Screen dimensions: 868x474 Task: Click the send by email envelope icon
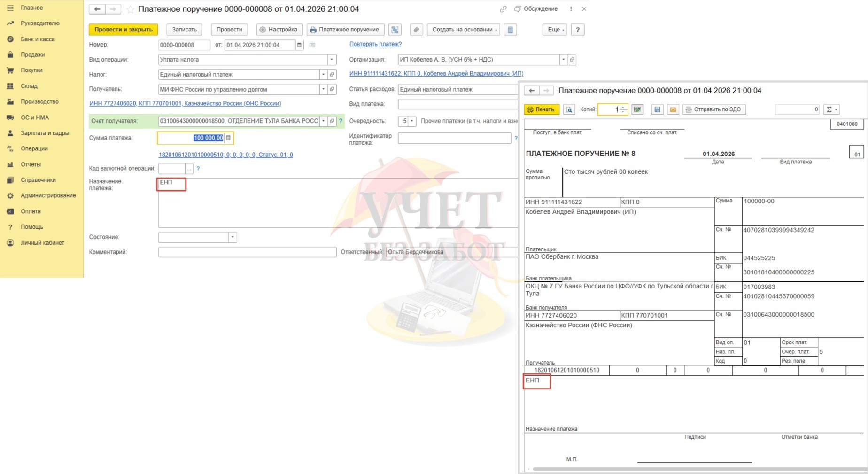[x=673, y=109]
